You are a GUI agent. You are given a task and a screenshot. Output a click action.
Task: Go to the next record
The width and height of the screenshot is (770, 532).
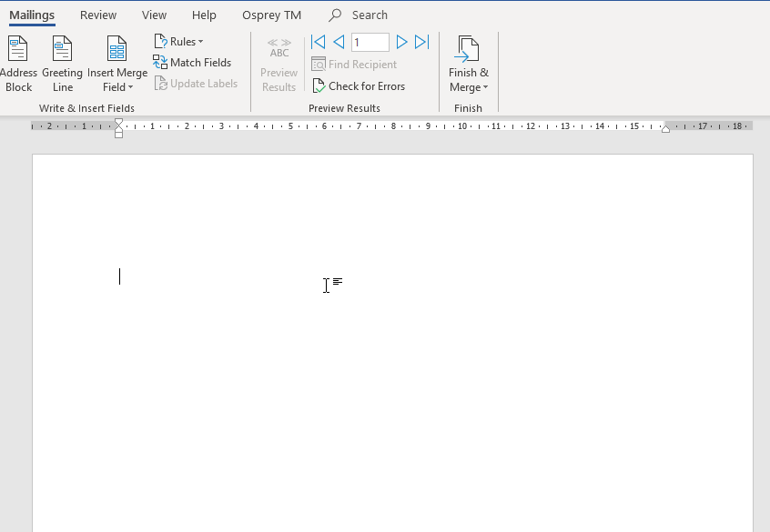tap(401, 42)
